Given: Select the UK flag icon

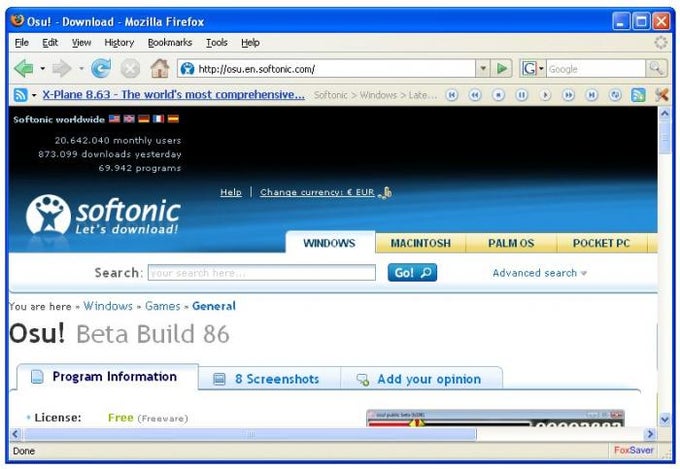Looking at the screenshot, I should (129, 118).
